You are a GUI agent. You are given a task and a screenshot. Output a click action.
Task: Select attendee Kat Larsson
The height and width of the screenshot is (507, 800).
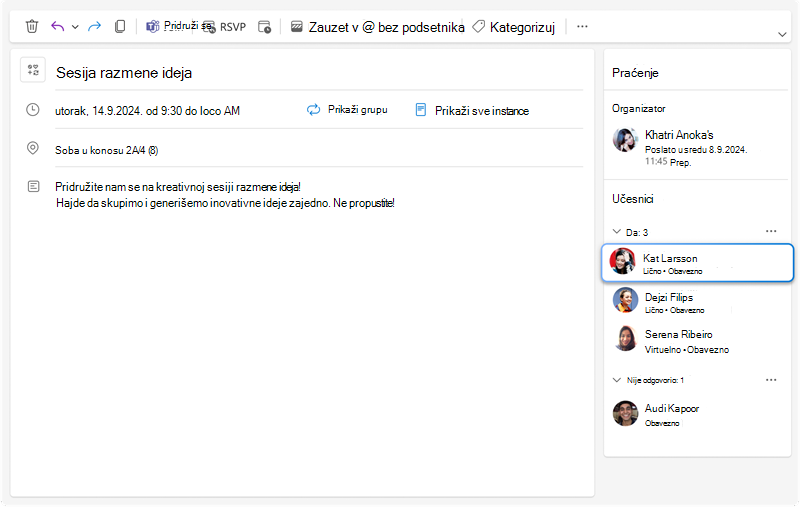(x=697, y=263)
